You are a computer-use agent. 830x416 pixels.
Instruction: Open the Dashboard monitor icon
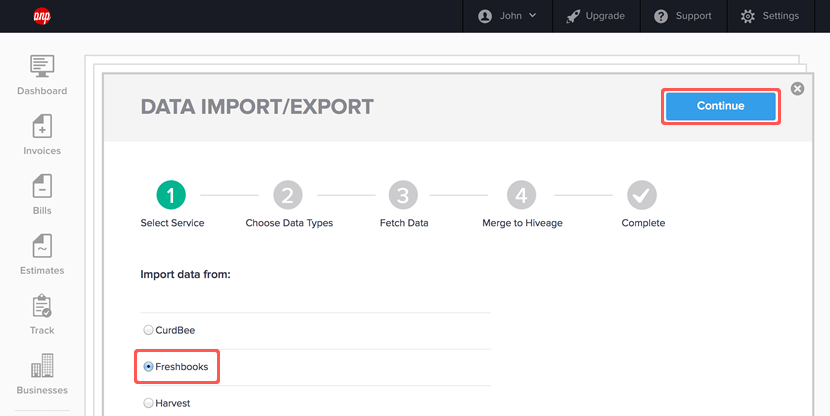point(42,66)
